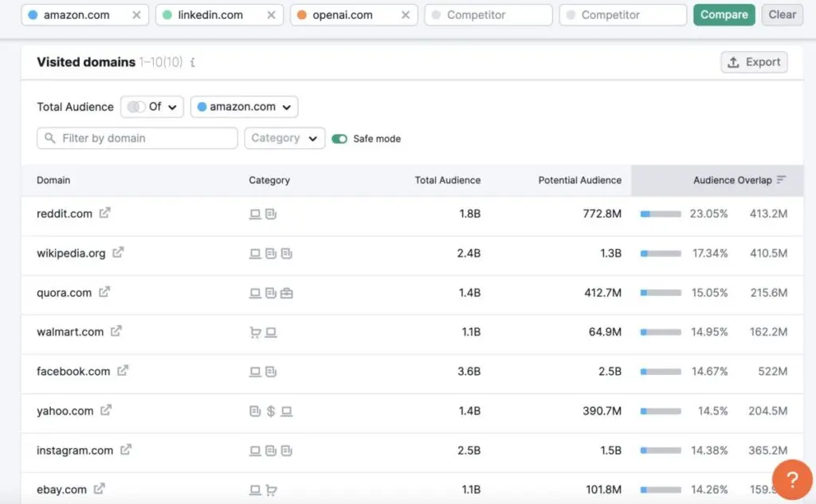Click the shopping cart category icon for walmart.com
The width and height of the screenshot is (816, 504).
[x=253, y=332]
